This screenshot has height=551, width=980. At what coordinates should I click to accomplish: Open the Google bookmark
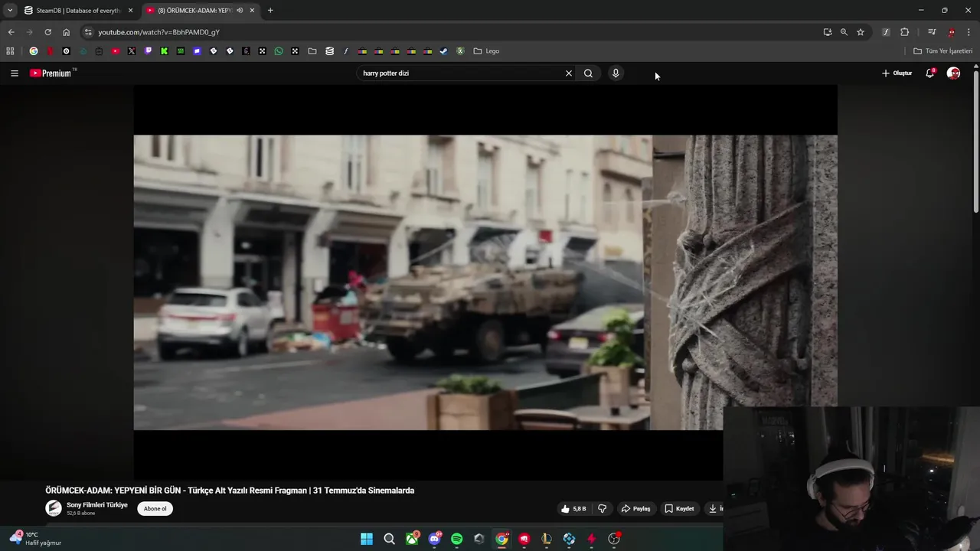(x=34, y=51)
